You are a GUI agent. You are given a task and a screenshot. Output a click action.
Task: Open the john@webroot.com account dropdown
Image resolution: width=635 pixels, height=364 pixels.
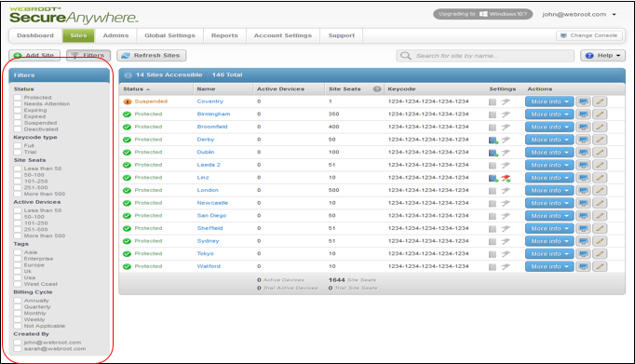click(579, 14)
